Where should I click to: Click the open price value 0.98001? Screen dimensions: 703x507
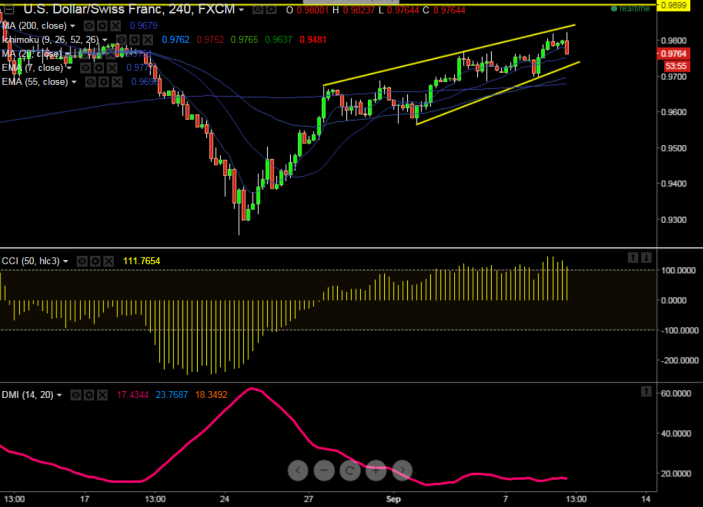tap(312, 10)
